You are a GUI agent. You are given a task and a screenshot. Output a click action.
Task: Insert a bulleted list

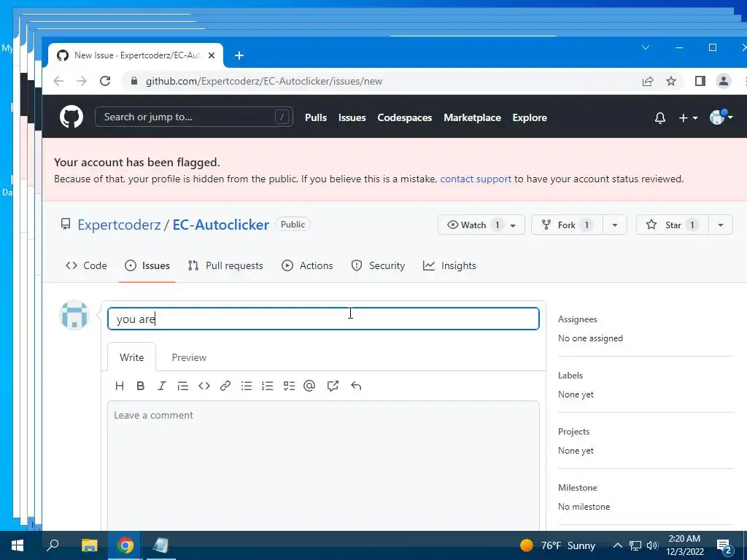pos(247,386)
